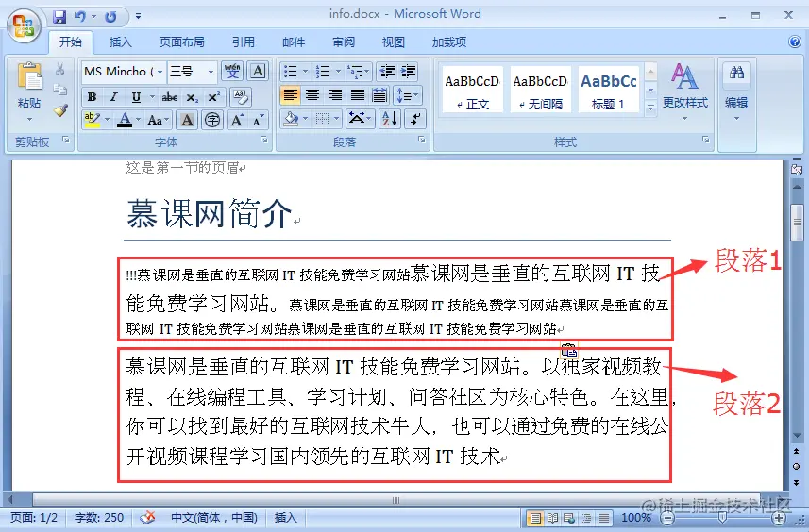This screenshot has height=532, width=809.
Task: Switch to the 插入 tab
Action: [120, 42]
